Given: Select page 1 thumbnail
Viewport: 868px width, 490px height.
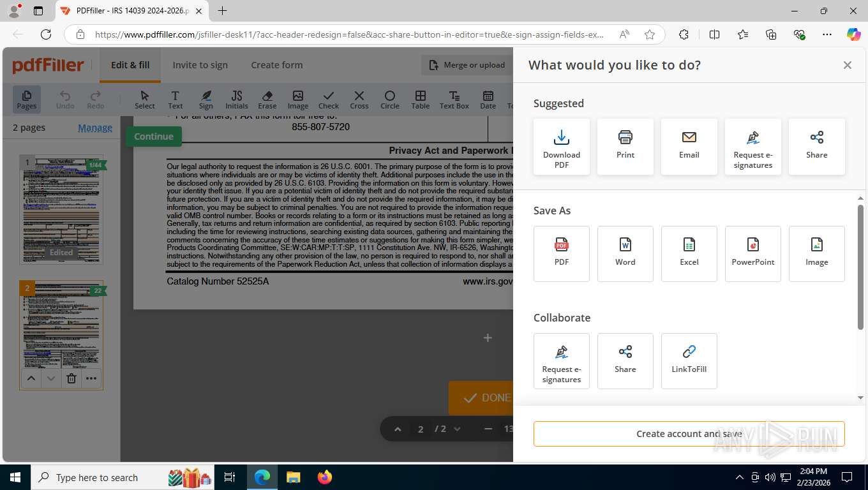Looking at the screenshot, I should 61,209.
